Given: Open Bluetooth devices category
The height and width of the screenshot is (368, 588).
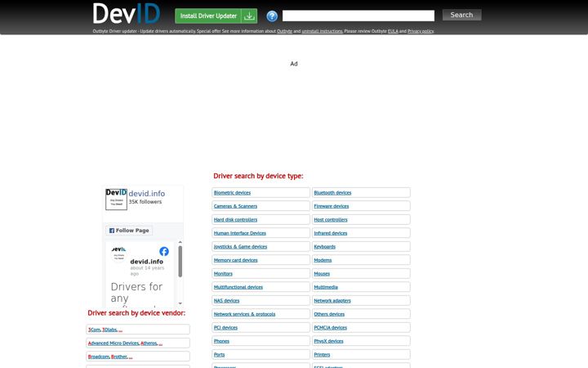Looking at the screenshot, I should [332, 193].
